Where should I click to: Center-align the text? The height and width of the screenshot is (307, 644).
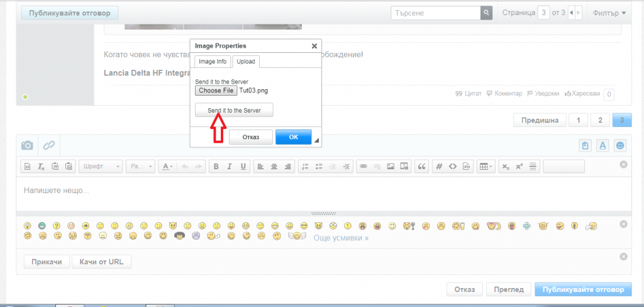click(x=274, y=167)
